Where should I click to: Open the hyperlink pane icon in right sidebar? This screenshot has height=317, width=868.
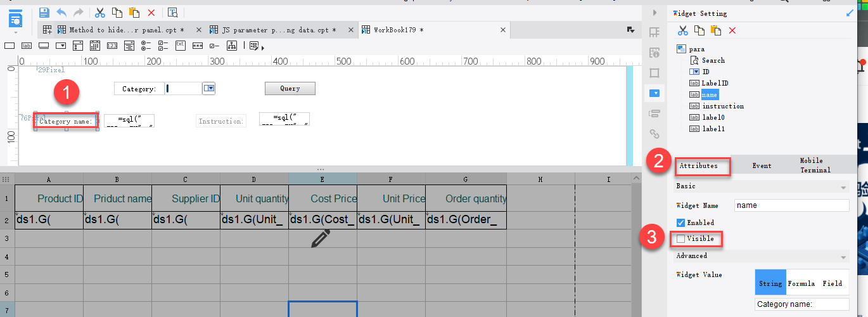tap(655, 134)
